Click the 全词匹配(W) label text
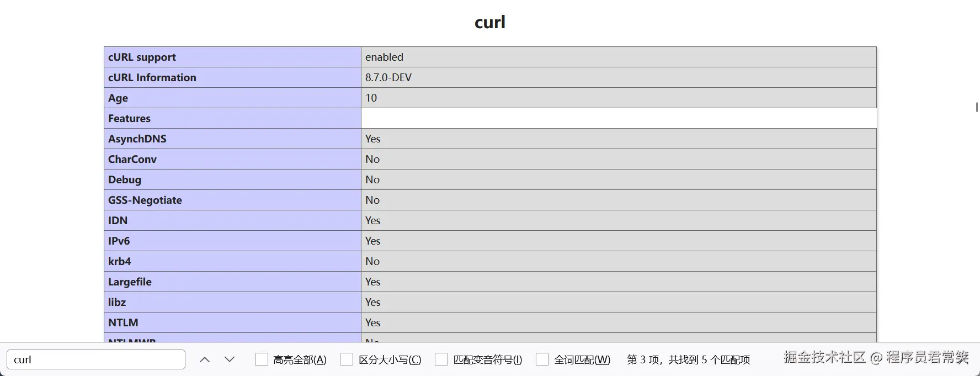The width and height of the screenshot is (980, 376). (x=582, y=359)
